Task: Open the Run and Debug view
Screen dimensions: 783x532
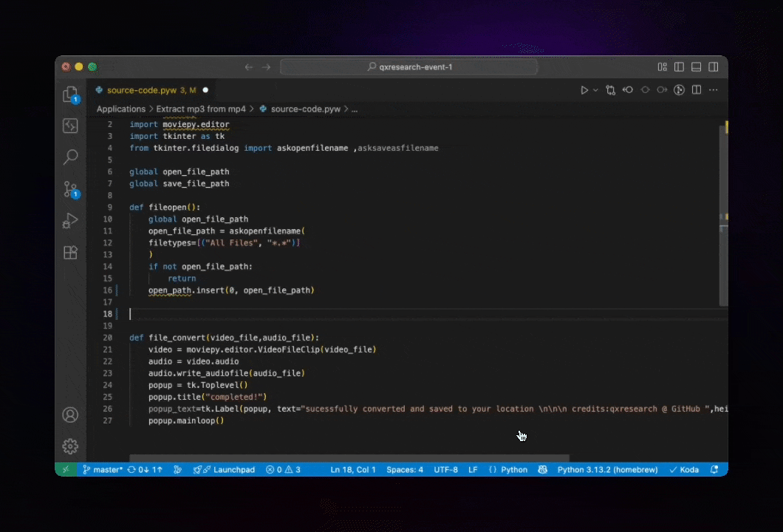Action: [70, 221]
